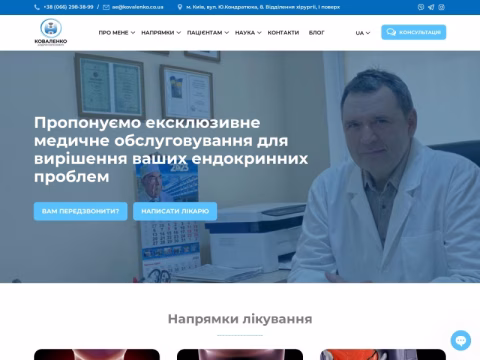The height and width of the screenshot is (360, 480).
Task: Click the envelope email icon
Action: 106,7
